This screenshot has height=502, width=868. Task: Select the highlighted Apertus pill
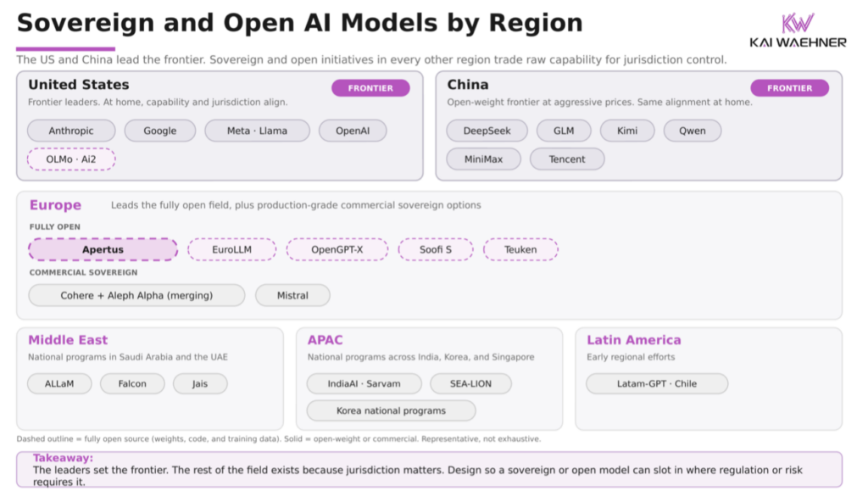pyautogui.click(x=103, y=249)
